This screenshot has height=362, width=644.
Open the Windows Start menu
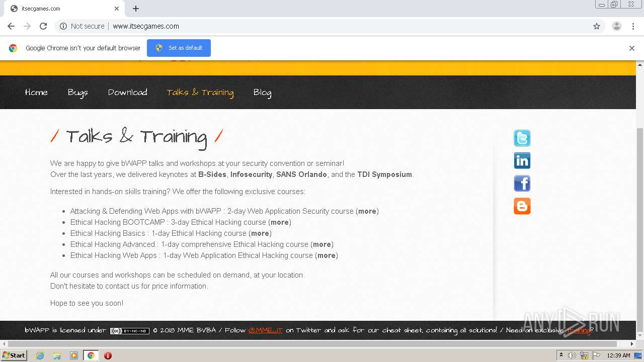pyautogui.click(x=14, y=355)
